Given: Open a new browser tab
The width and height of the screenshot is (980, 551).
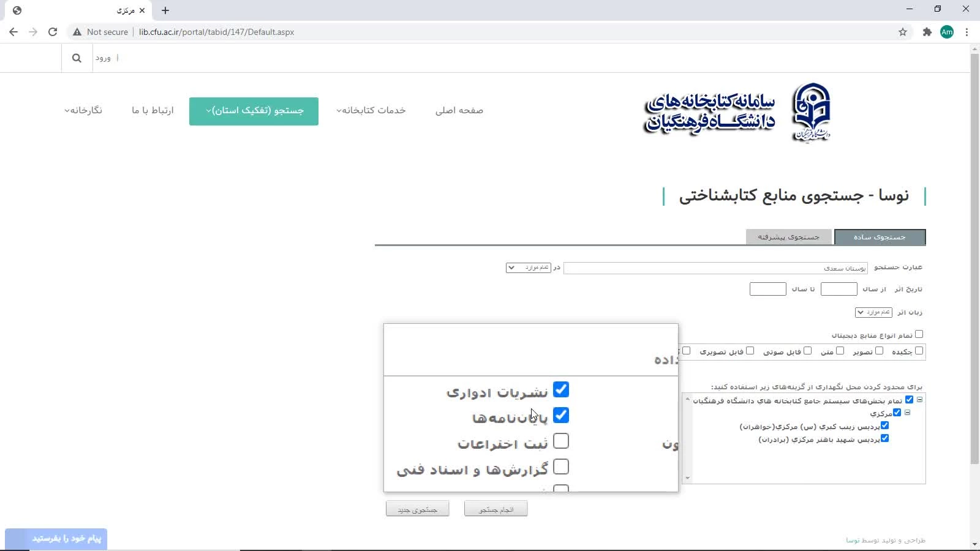Looking at the screenshot, I should pos(165,10).
